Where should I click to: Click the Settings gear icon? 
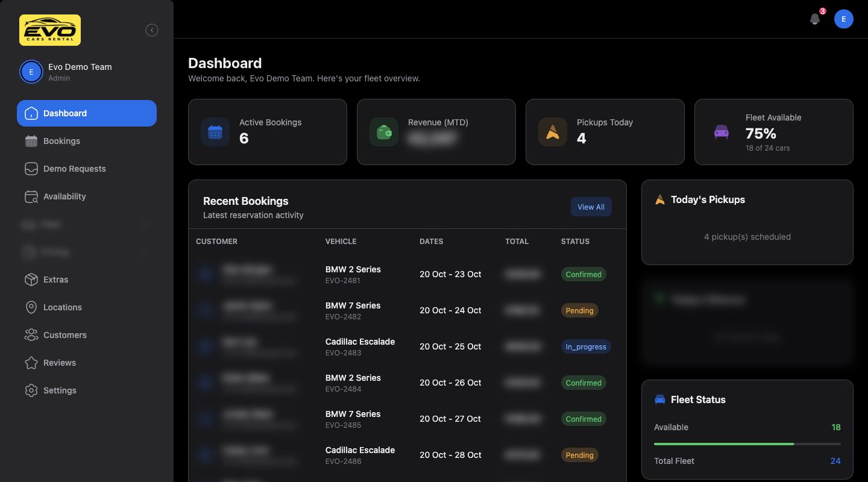click(31, 390)
